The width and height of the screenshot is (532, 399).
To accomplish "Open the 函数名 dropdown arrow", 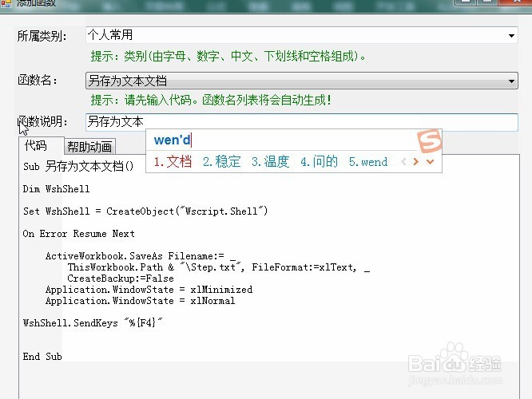I will 511,81.
